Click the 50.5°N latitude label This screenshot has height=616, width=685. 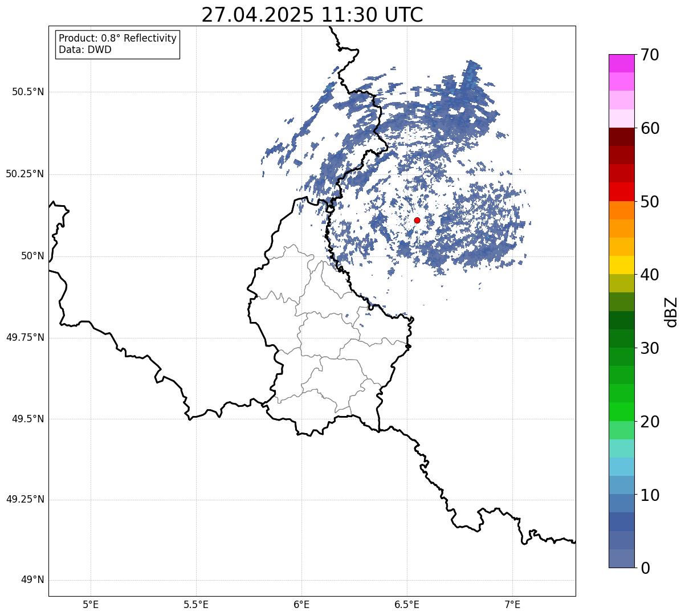pyautogui.click(x=28, y=92)
